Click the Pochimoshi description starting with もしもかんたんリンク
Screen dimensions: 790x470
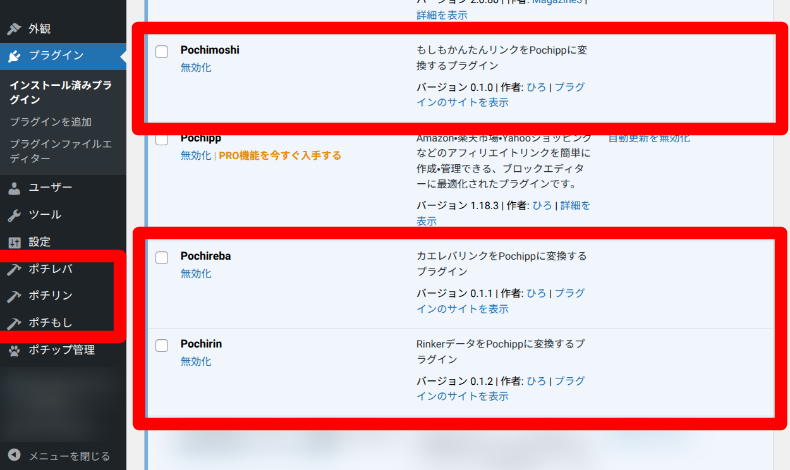(x=502, y=57)
